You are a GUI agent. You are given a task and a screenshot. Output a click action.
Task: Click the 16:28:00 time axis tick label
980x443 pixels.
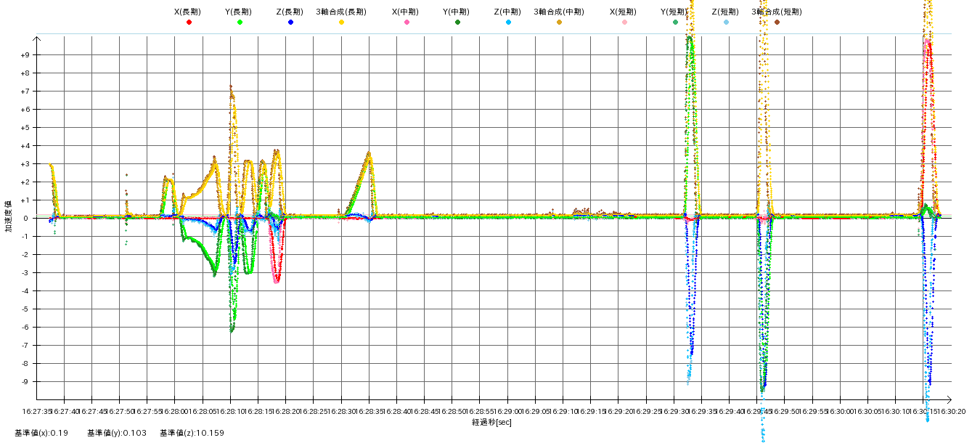pos(175,411)
